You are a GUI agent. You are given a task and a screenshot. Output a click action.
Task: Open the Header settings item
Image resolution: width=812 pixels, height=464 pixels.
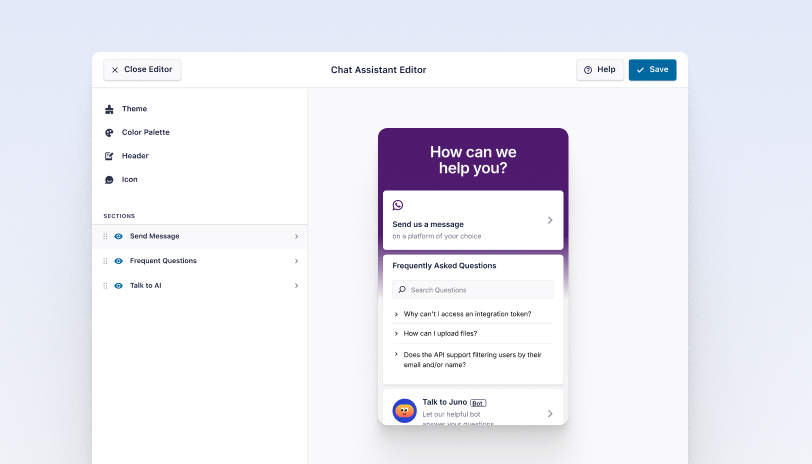pyautogui.click(x=135, y=156)
